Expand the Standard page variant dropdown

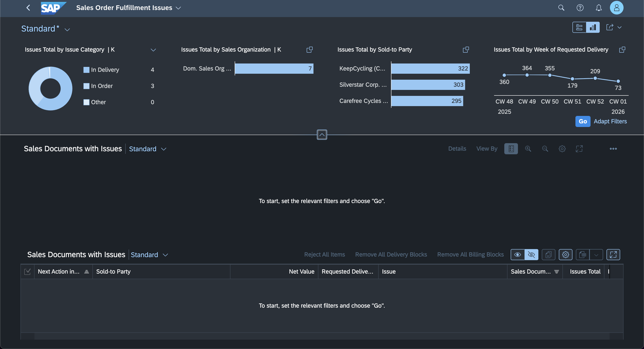(67, 29)
